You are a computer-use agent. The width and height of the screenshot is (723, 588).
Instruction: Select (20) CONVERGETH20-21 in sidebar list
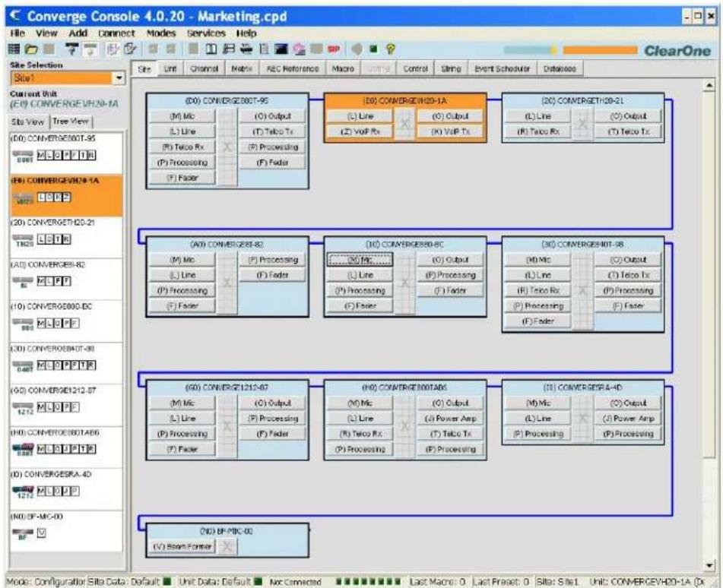(66, 237)
